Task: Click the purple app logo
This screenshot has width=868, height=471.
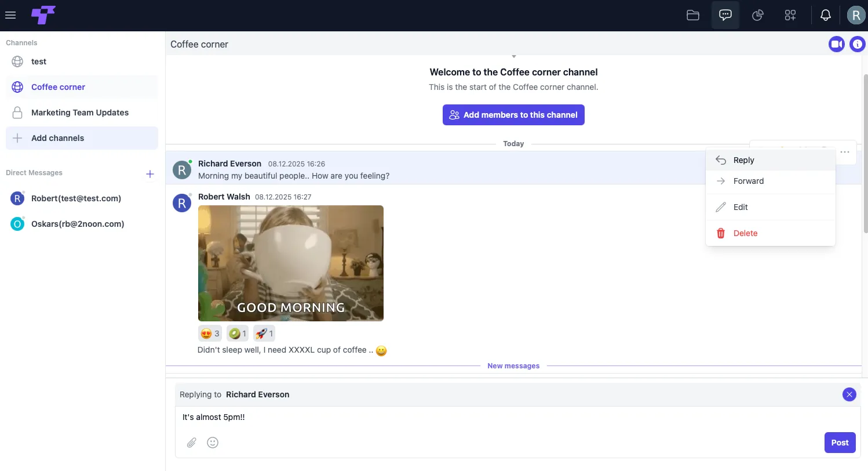Action: 43,15
